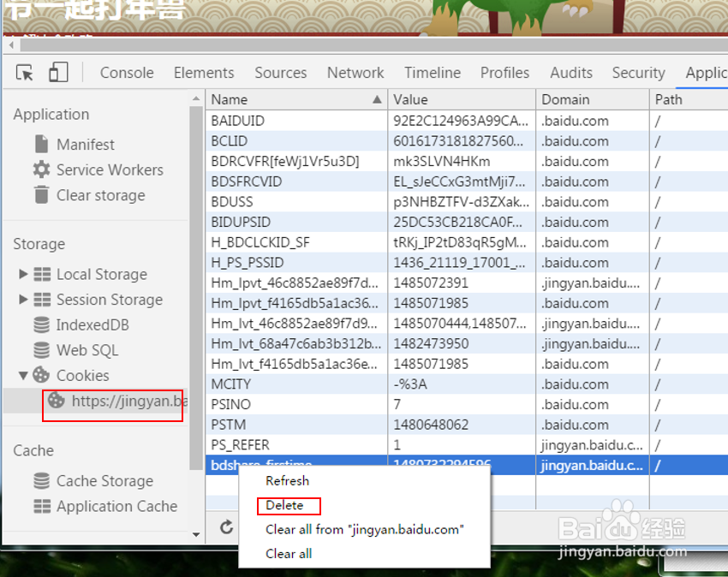Select the PSTM cookie row
This screenshot has height=577, width=728.
point(467,425)
